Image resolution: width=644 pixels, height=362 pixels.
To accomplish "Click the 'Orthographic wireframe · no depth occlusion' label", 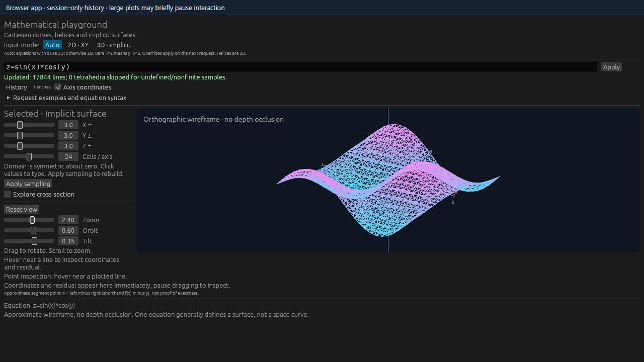I will tap(213, 119).
